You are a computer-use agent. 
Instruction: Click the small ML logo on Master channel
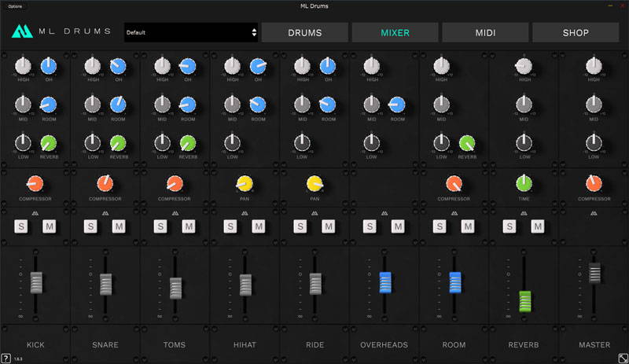coord(594,213)
